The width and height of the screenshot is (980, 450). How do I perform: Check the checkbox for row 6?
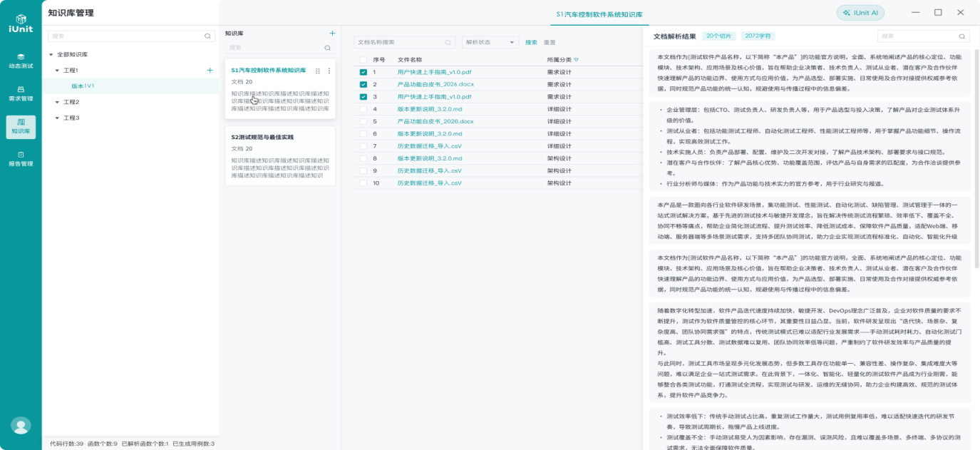pos(363,133)
